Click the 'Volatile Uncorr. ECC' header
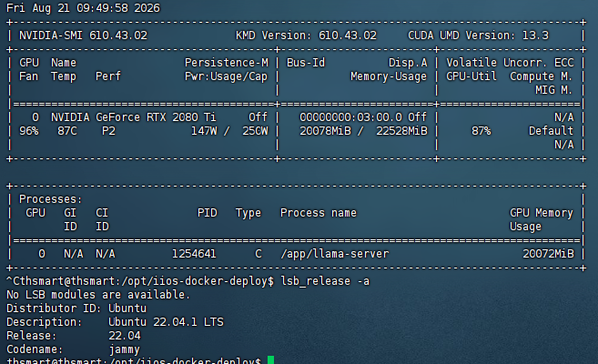Screen dimensions: 598x364 point(510,63)
